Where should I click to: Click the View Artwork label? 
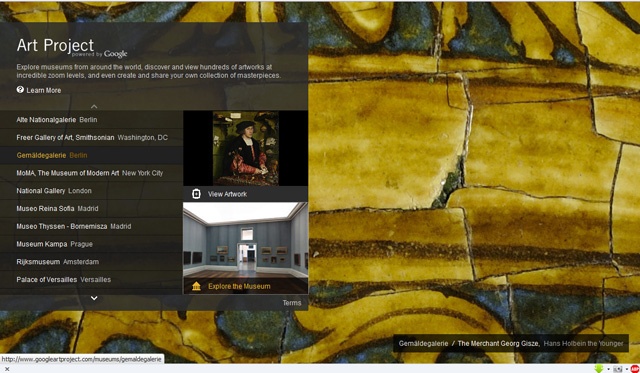(227, 194)
